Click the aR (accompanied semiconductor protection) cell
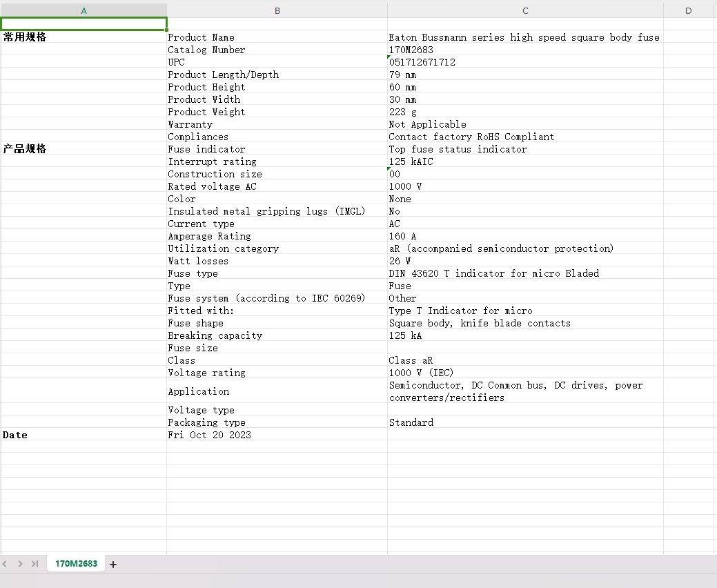The height and width of the screenshot is (588, 717). pyautogui.click(x=525, y=248)
